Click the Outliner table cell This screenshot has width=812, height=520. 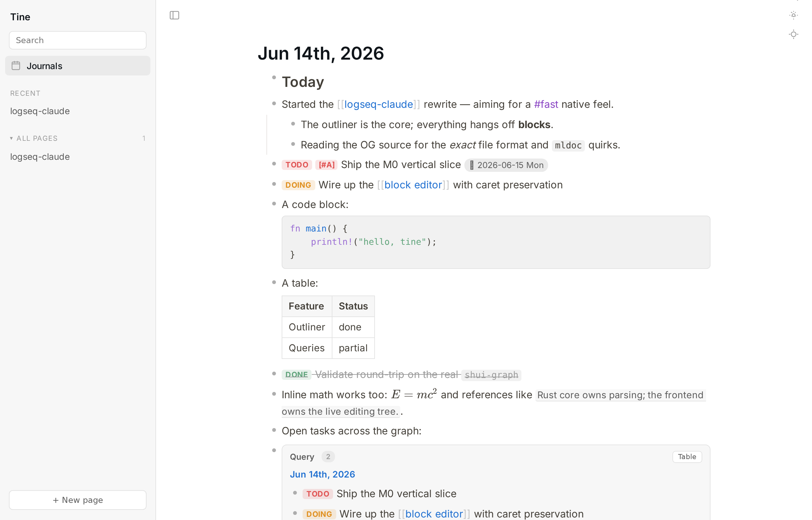coord(307,327)
